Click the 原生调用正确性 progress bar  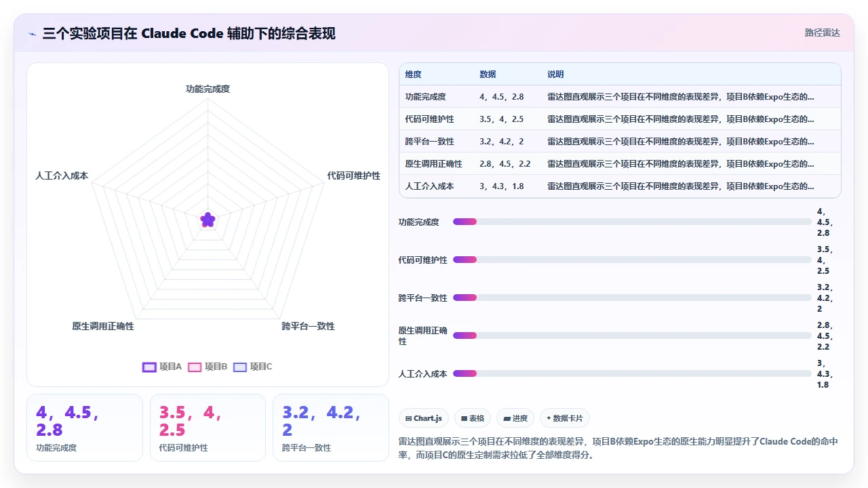[632, 335]
